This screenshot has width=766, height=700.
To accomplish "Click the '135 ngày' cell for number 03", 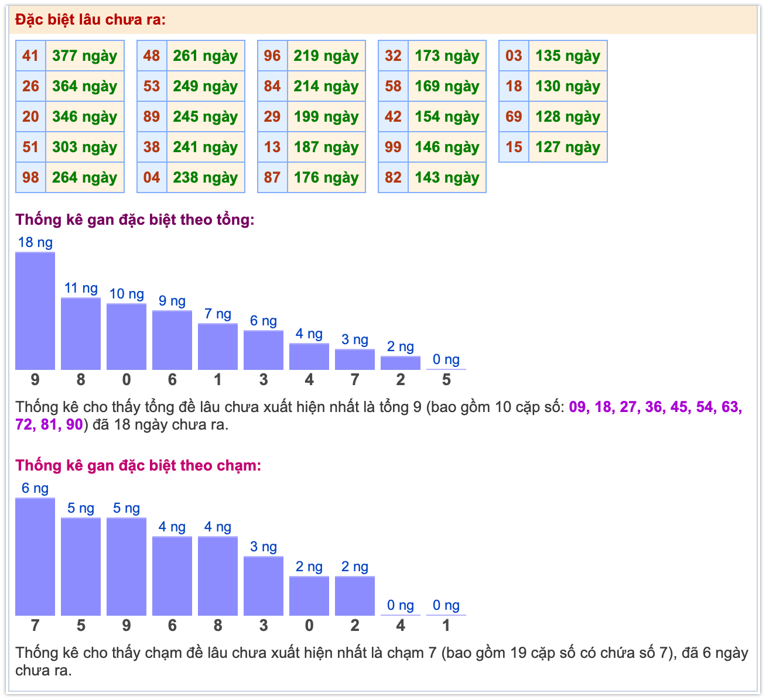I will [x=567, y=56].
